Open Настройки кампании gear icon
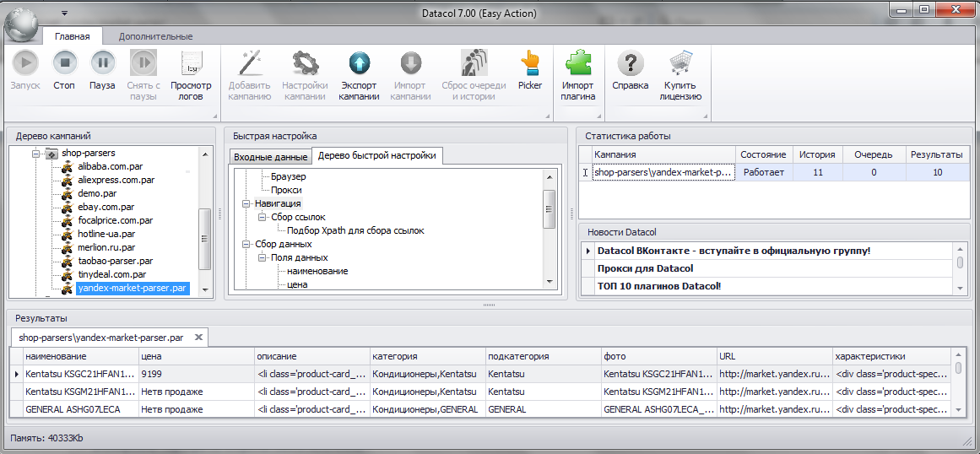The height and width of the screenshot is (454, 980). pos(305,63)
